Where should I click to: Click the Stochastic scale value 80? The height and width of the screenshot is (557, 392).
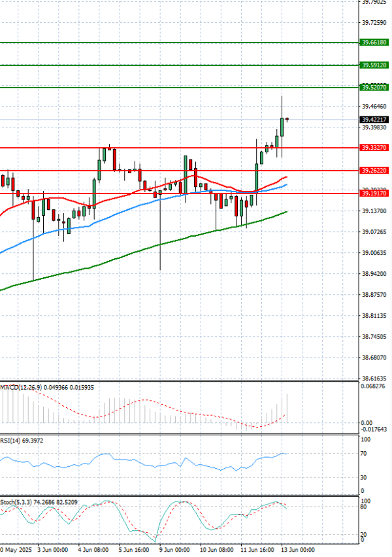point(364,507)
